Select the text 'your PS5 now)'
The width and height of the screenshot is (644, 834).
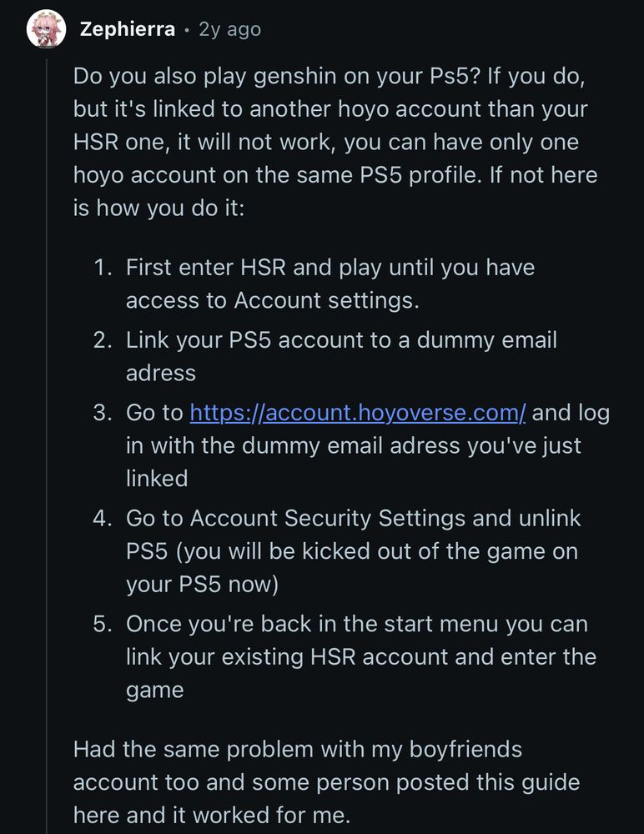(202, 584)
